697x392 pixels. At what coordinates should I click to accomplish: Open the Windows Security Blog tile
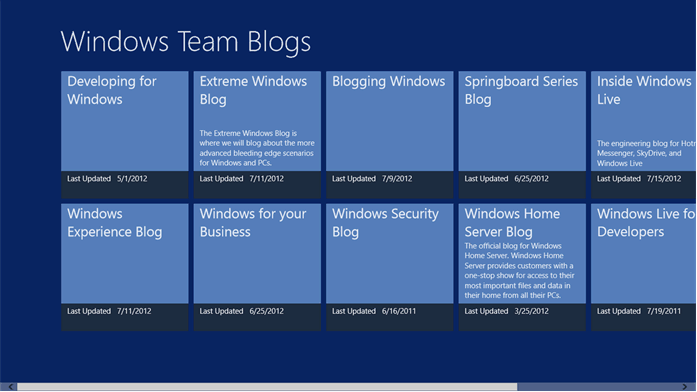tap(389, 267)
